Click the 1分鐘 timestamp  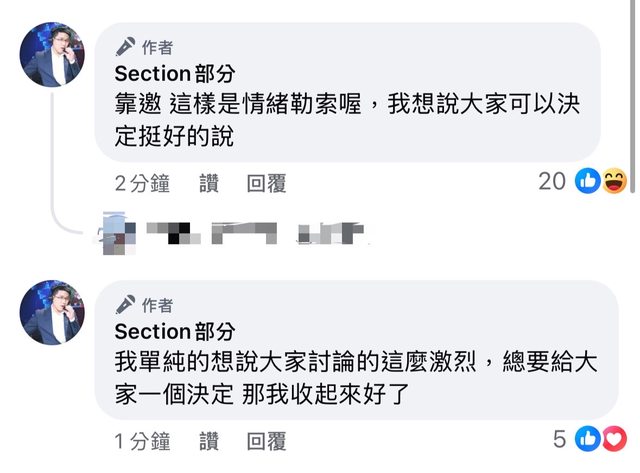(x=142, y=440)
